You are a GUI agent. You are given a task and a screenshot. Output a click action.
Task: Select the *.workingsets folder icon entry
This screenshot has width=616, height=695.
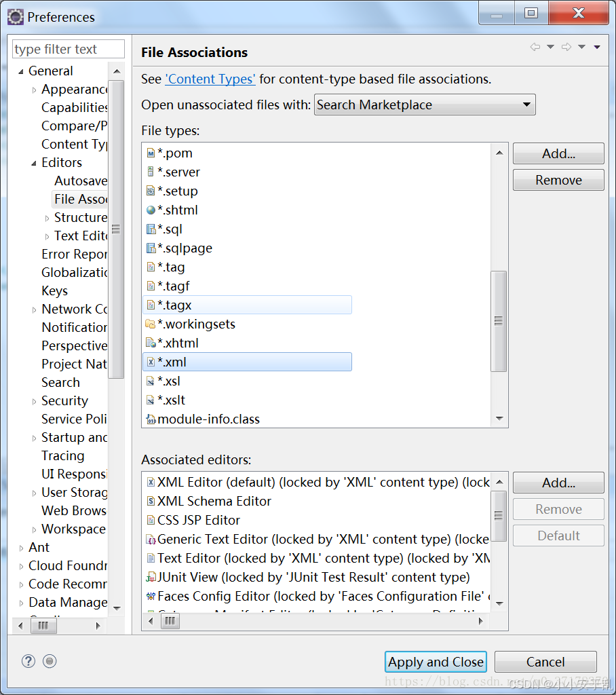(151, 324)
